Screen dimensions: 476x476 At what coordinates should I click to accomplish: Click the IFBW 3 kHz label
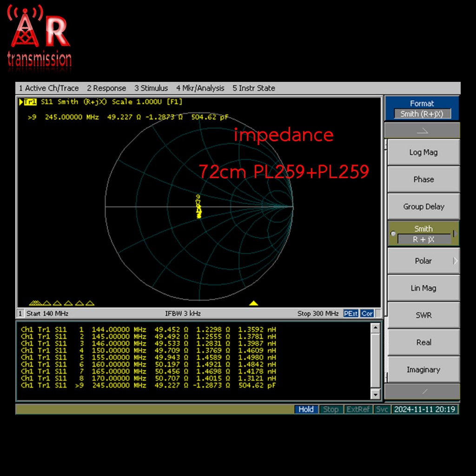183,313
